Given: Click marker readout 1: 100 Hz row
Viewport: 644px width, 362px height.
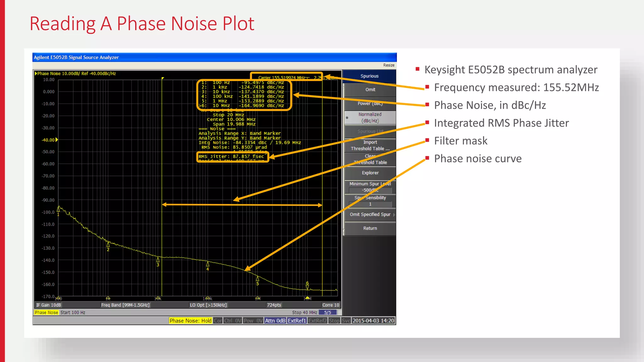Looking at the screenshot, I should (243, 83).
